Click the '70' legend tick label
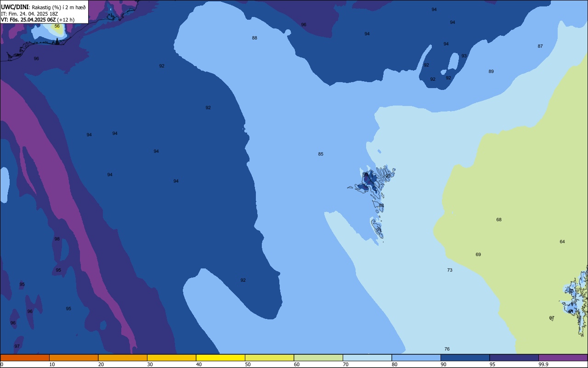This screenshot has width=588, height=368. pos(345,364)
